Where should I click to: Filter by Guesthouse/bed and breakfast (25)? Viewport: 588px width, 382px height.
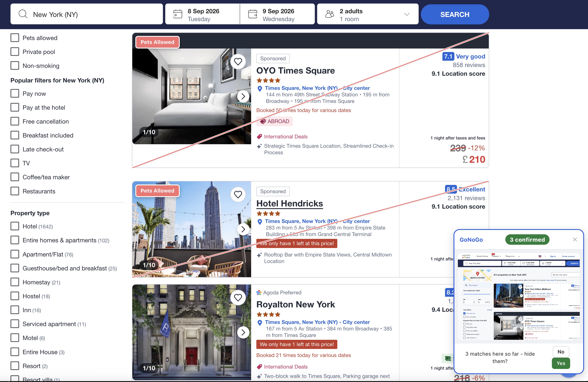click(x=15, y=268)
